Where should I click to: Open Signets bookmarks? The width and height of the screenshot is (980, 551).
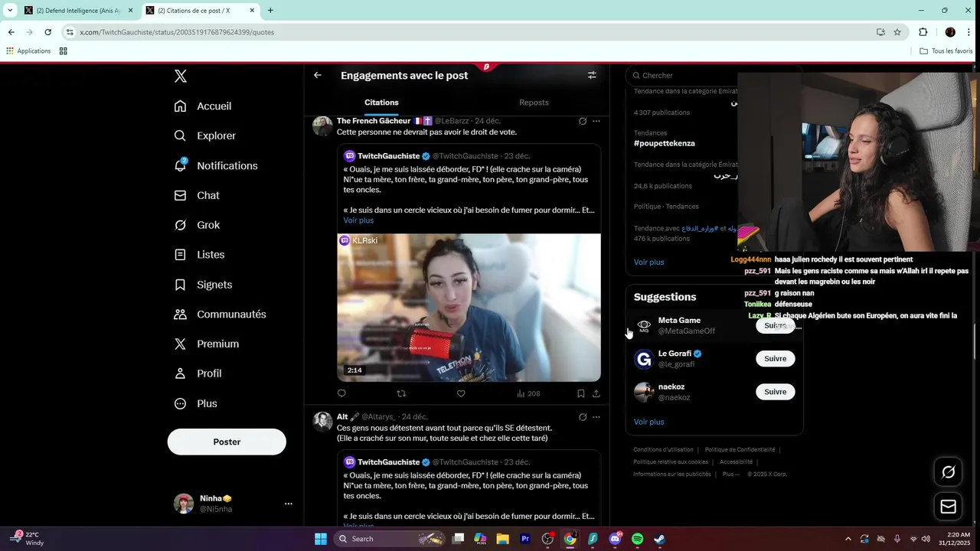(203, 285)
